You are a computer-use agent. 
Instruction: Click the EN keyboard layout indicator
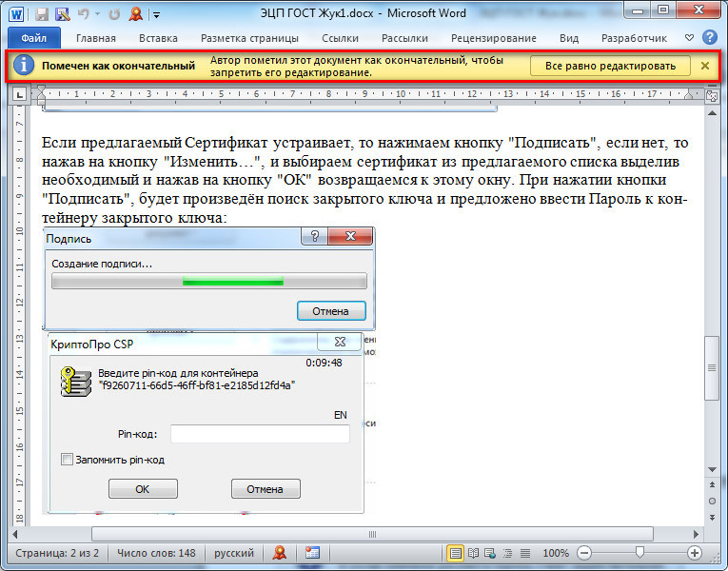tap(341, 415)
